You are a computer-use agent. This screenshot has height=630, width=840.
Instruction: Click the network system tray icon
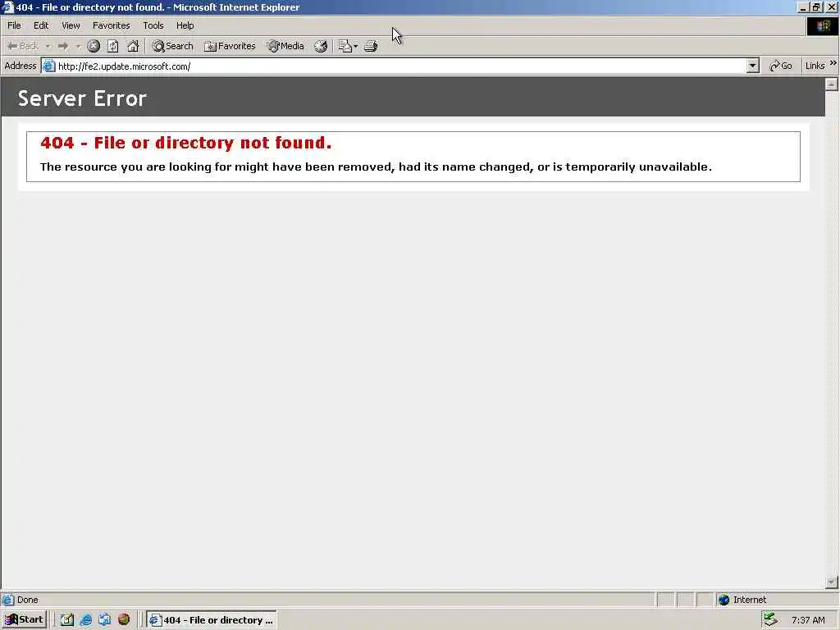click(x=770, y=619)
